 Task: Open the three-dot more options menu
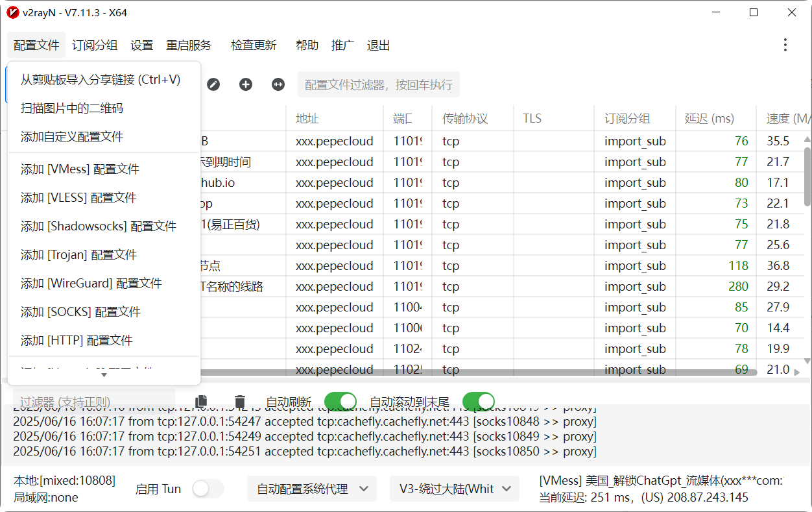point(785,45)
